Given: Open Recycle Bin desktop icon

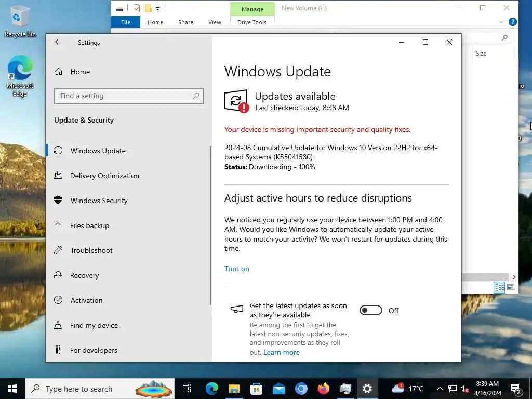Looking at the screenshot, I should (x=20, y=21).
